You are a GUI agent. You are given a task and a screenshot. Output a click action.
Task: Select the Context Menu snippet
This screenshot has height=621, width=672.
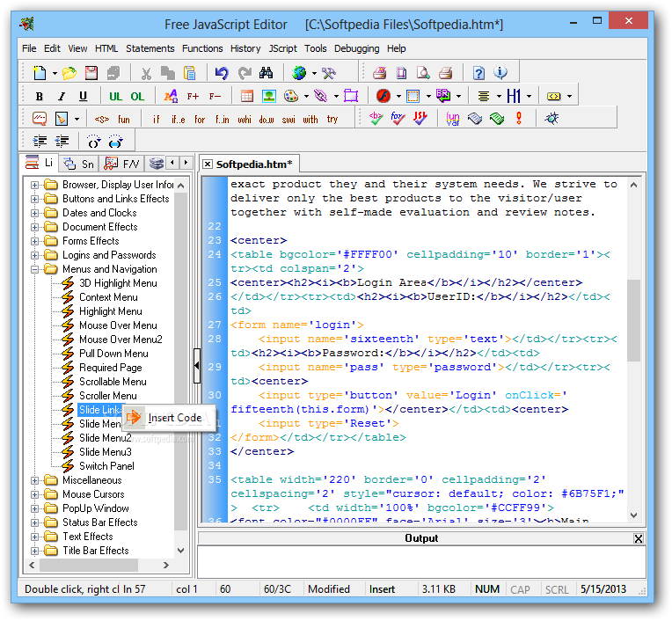[x=108, y=297]
